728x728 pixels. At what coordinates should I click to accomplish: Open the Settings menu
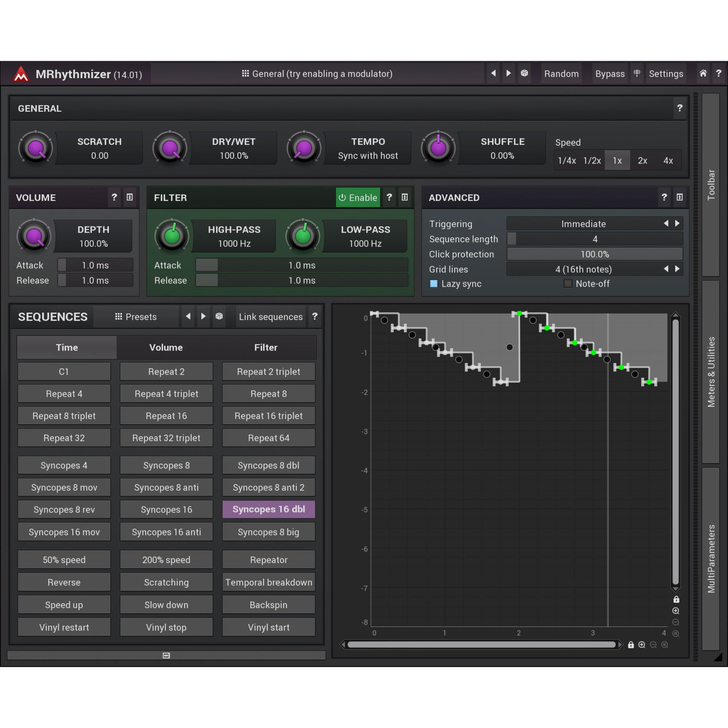(x=666, y=74)
